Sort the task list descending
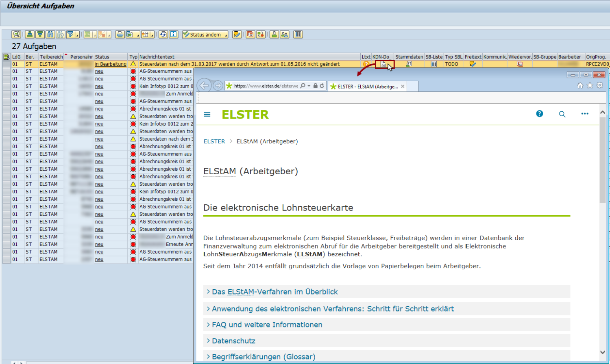 [40, 35]
